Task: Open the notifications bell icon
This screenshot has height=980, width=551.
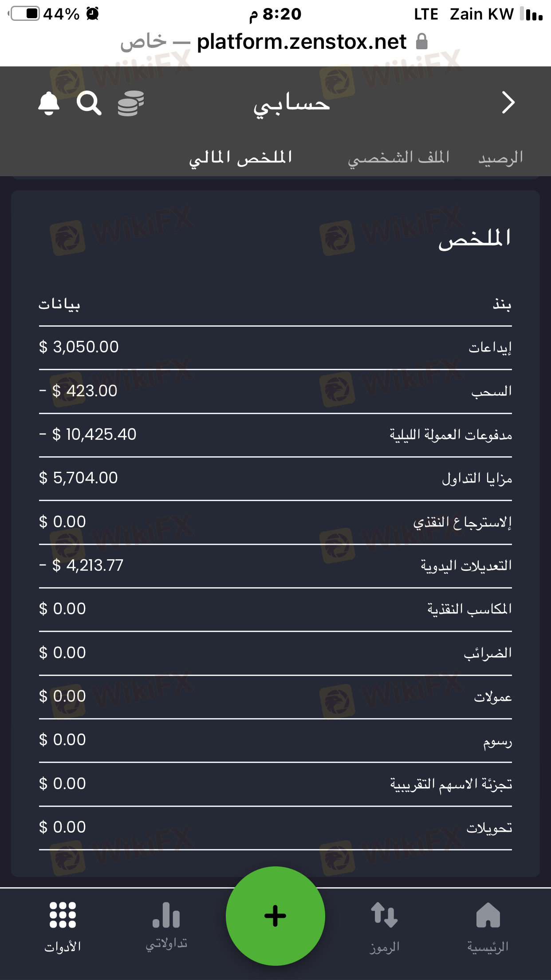Action: click(x=49, y=103)
